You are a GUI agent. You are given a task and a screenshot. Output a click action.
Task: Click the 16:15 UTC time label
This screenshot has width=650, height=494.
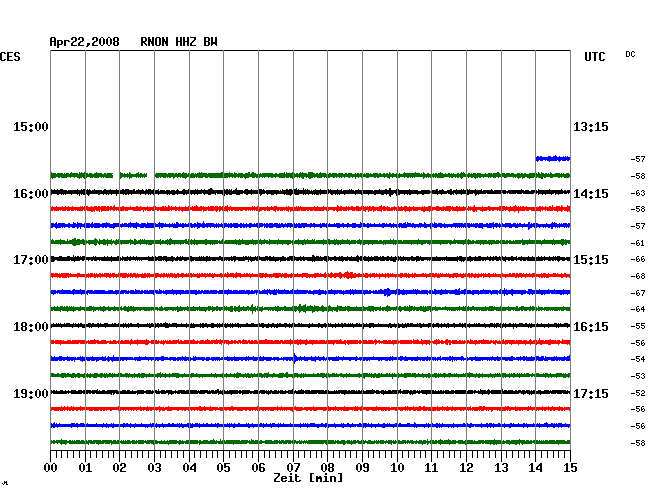[591, 327]
